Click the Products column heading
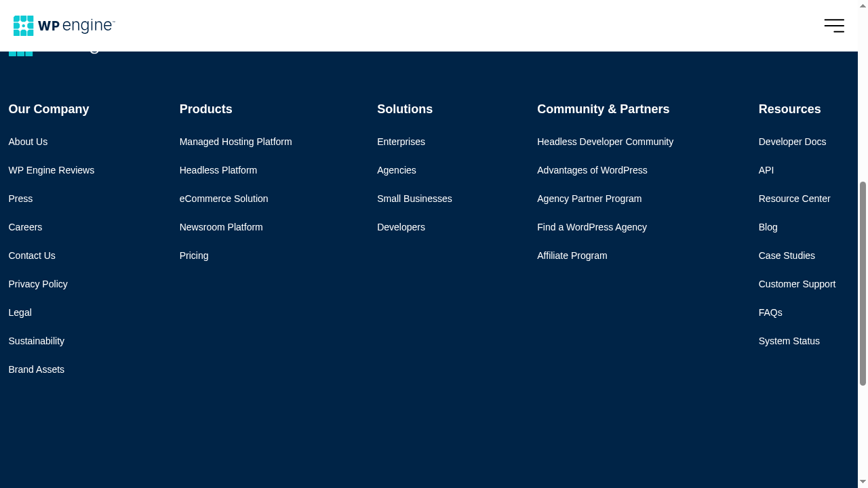This screenshot has width=868, height=488. click(205, 109)
